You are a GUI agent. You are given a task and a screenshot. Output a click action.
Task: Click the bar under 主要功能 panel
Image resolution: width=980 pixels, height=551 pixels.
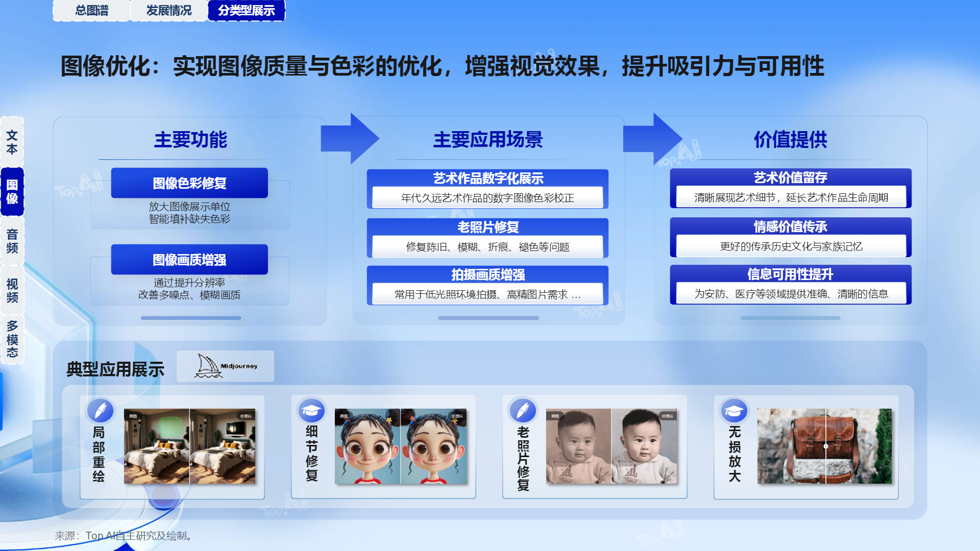click(x=191, y=318)
